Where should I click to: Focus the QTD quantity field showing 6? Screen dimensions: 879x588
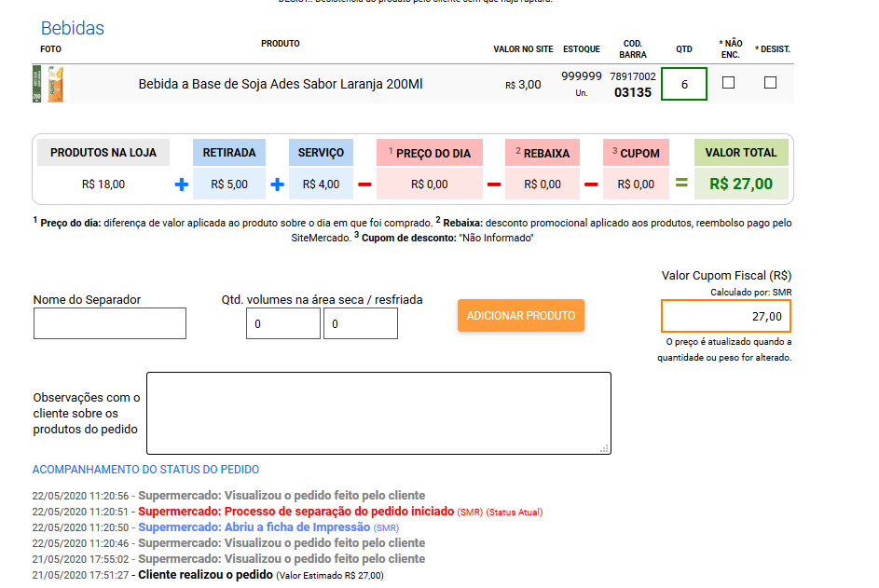[684, 84]
